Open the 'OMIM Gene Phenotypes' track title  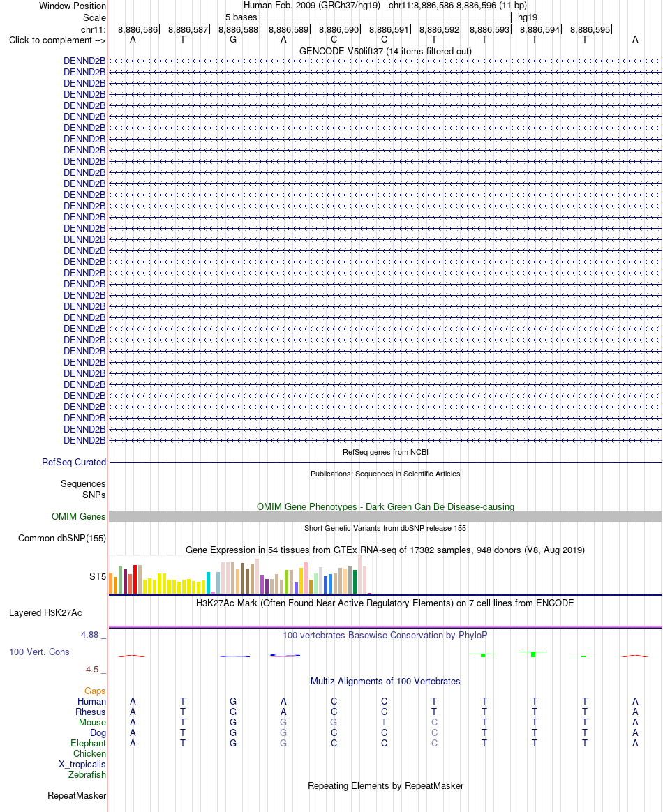pyautogui.click(x=385, y=506)
